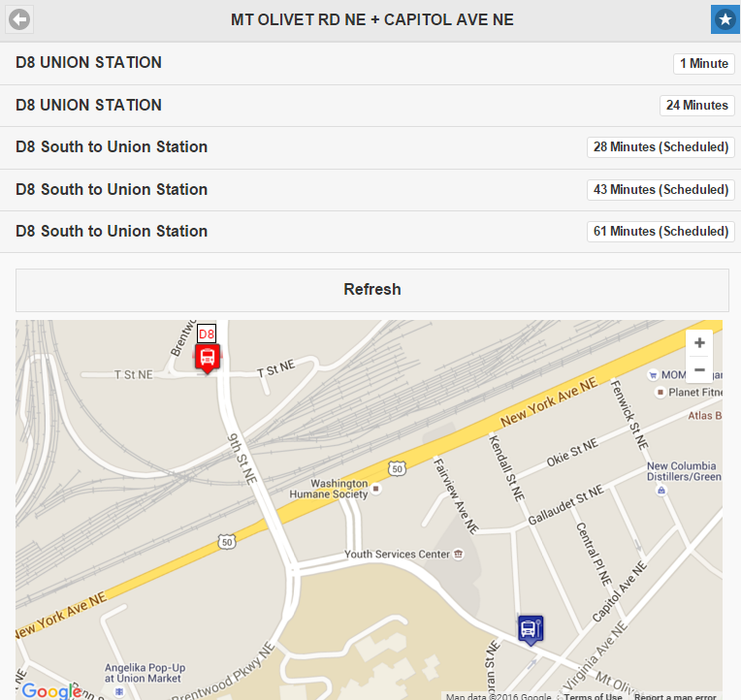Zoom in the map with the plus button
Screen dimensions: 741x700
click(699, 343)
